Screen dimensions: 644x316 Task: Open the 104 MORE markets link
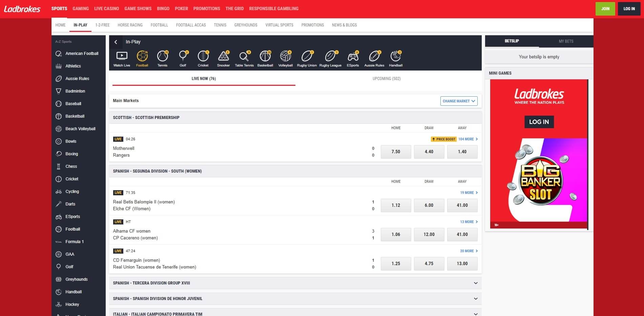(466, 139)
